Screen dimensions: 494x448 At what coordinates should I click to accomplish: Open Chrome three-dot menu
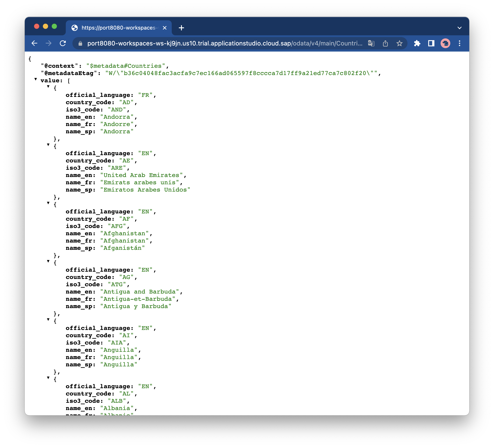point(459,43)
